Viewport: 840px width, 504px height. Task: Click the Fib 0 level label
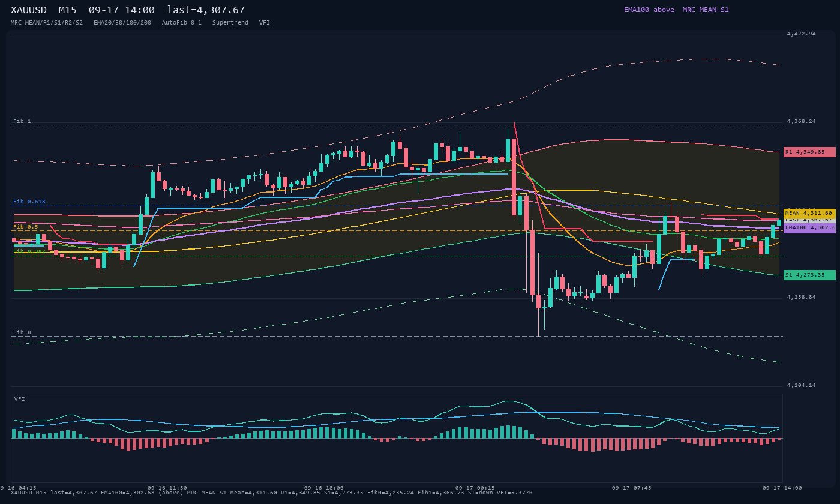tap(22, 332)
